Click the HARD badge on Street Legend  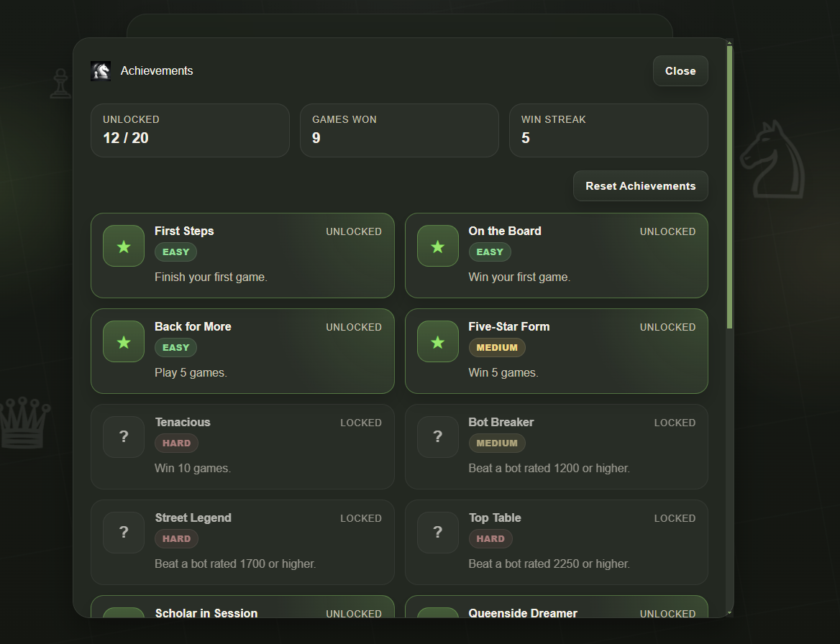coord(176,538)
